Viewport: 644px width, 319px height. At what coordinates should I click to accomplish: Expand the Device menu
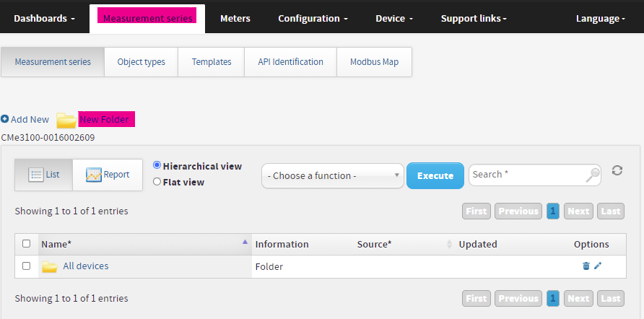(394, 19)
